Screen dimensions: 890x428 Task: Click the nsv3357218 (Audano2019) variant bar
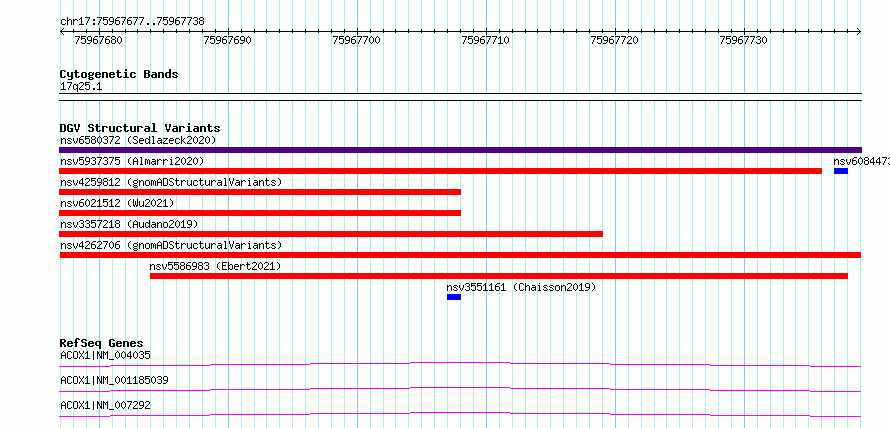331,234
